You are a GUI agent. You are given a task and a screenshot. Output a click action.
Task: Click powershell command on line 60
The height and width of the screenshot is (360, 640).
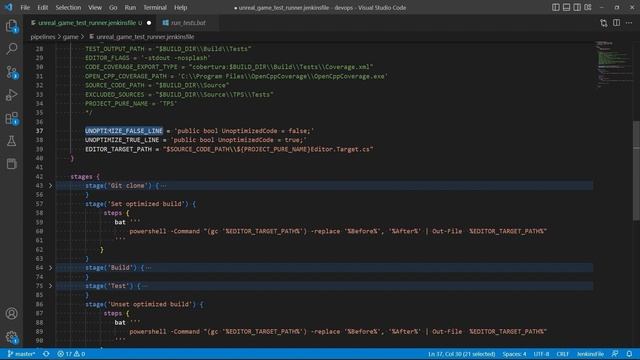tap(338, 231)
